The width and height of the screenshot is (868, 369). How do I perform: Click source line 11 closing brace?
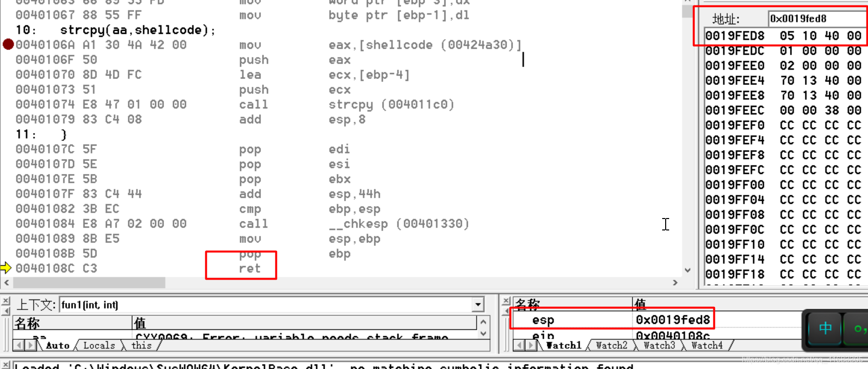coord(41,134)
